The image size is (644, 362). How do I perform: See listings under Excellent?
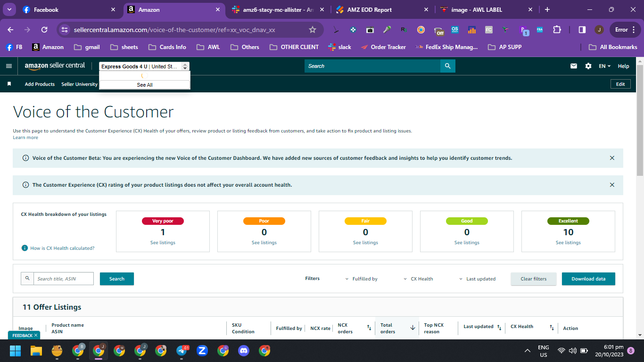[568, 243]
